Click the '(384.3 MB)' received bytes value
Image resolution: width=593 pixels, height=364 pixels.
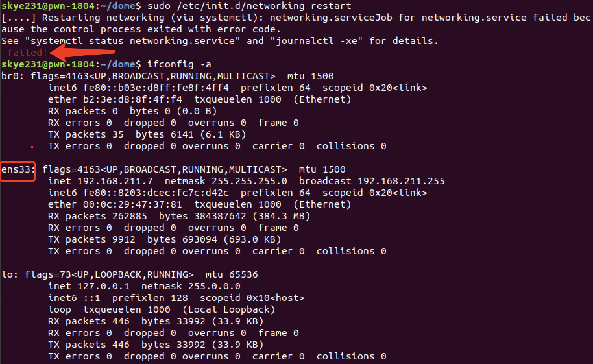pos(281,216)
